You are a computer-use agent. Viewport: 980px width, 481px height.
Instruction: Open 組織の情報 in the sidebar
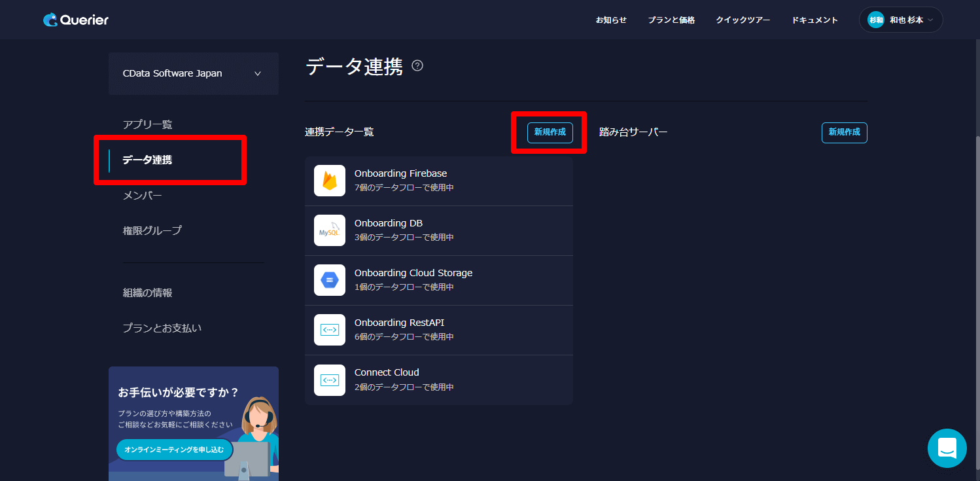pyautogui.click(x=147, y=293)
